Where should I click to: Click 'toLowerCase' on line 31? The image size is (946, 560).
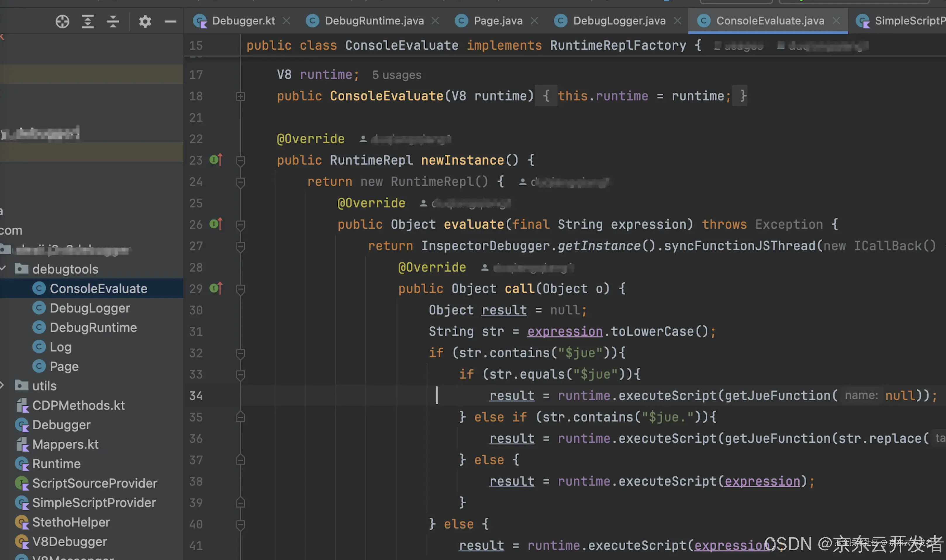tap(652, 331)
